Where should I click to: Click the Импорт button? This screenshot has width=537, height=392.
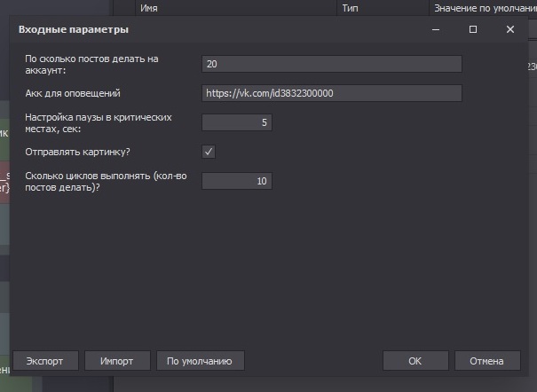coord(117,361)
